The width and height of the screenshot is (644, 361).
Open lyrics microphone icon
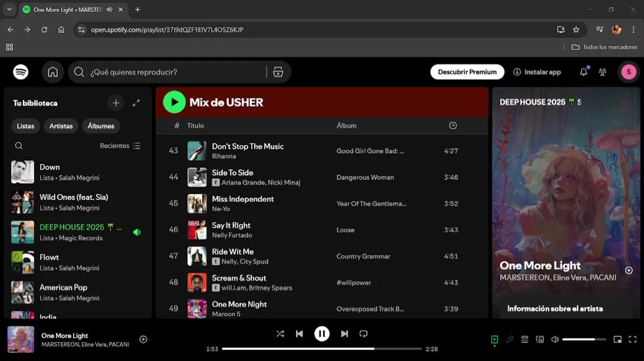coord(510,339)
